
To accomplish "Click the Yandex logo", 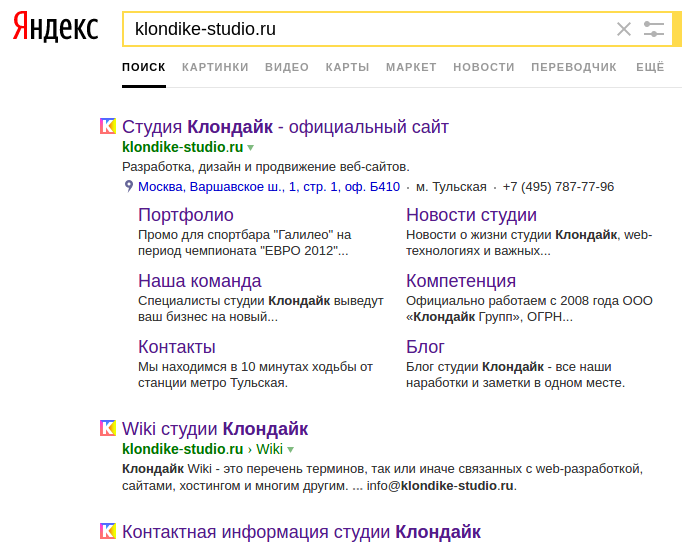I will click(x=56, y=29).
